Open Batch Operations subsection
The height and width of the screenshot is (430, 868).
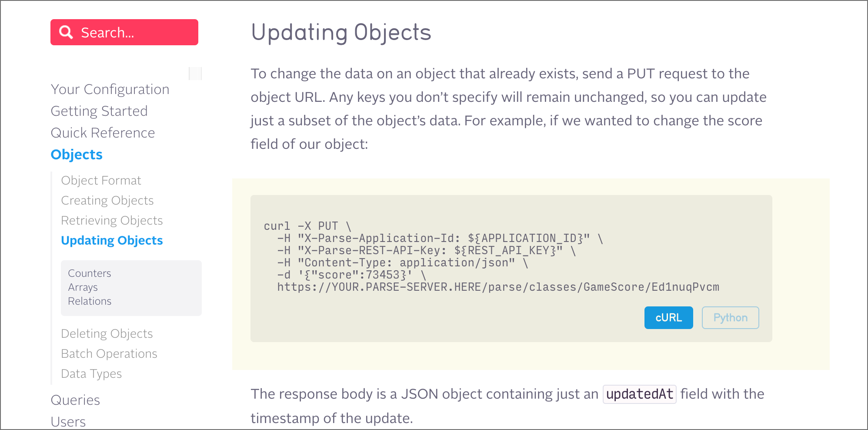[x=109, y=353]
